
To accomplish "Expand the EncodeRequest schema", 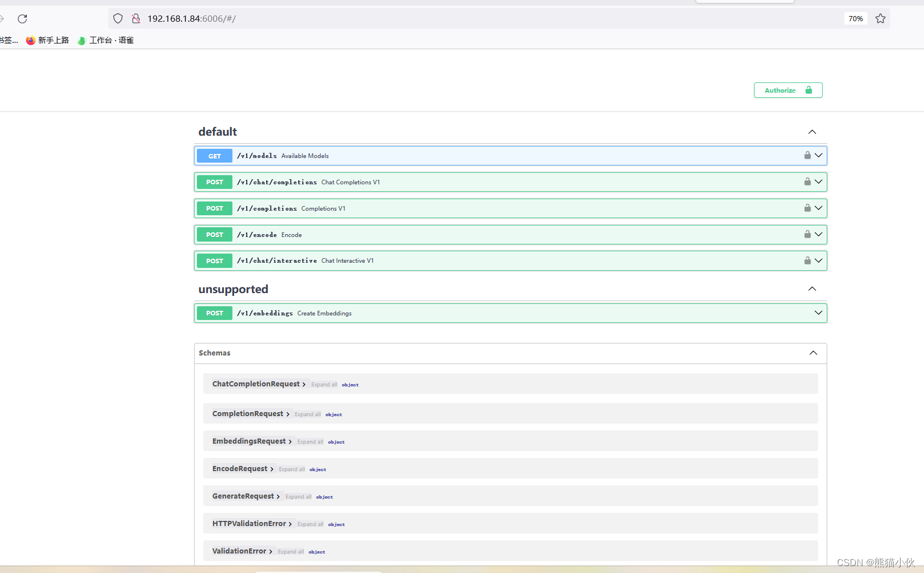I will point(243,469).
